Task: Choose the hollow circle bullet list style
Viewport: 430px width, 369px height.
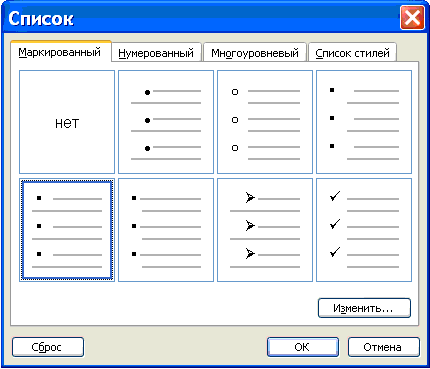Action: click(x=265, y=122)
